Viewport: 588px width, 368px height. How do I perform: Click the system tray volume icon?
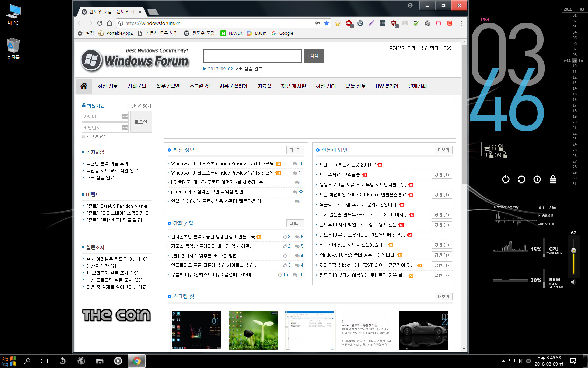point(520,361)
